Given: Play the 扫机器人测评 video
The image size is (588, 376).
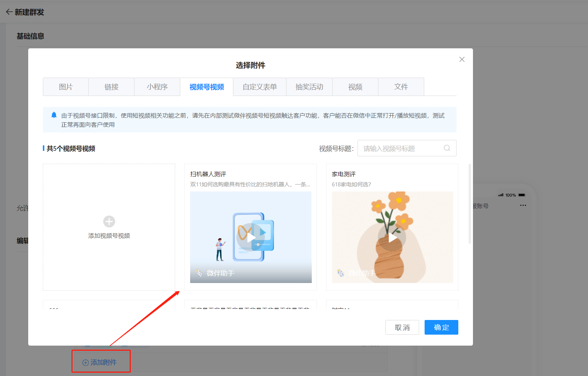Looking at the screenshot, I should (251, 238).
